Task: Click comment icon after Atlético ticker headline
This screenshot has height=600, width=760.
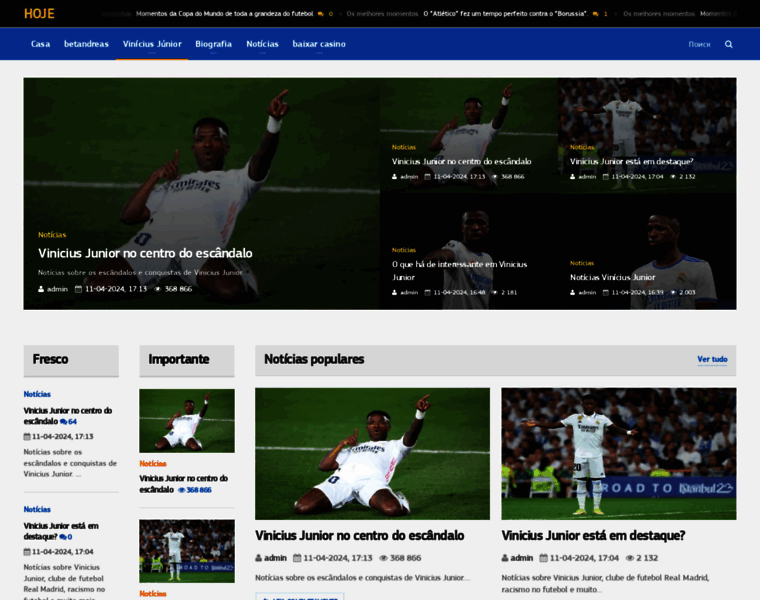Action: [x=595, y=14]
